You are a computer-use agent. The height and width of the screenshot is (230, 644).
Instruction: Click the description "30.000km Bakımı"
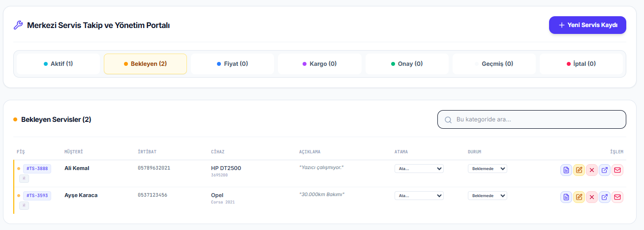(x=322, y=195)
